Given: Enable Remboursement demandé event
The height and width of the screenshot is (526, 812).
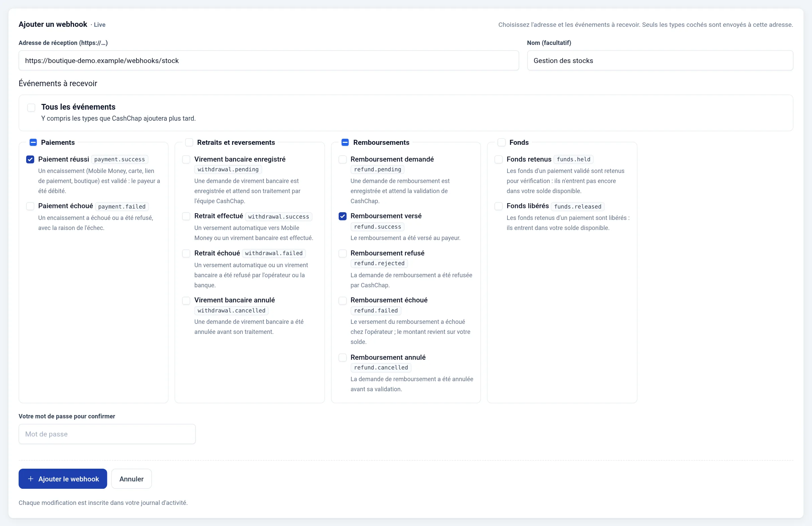Looking at the screenshot, I should [x=342, y=159].
